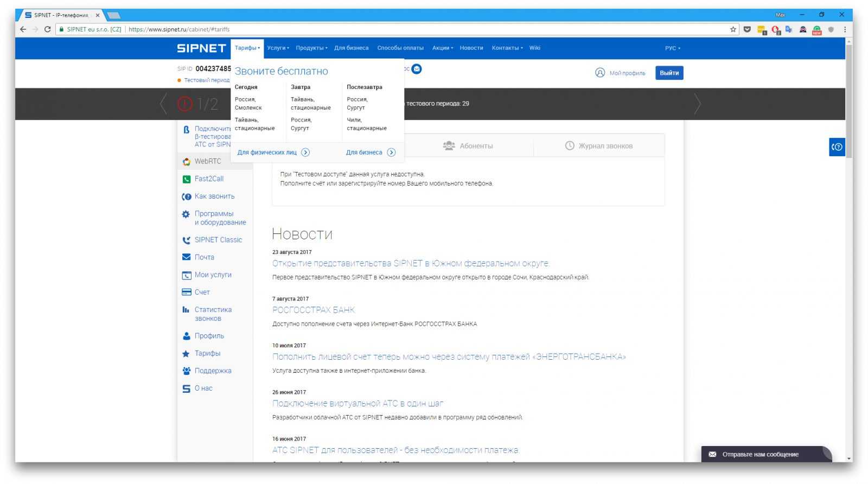Click the Google Translate extension icon
868x484 pixels.
coord(789,29)
